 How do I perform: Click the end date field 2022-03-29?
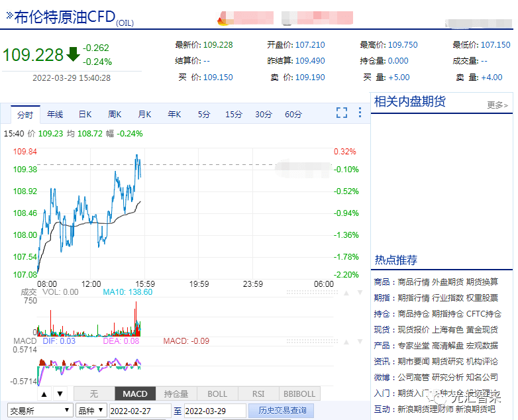[x=215, y=411]
